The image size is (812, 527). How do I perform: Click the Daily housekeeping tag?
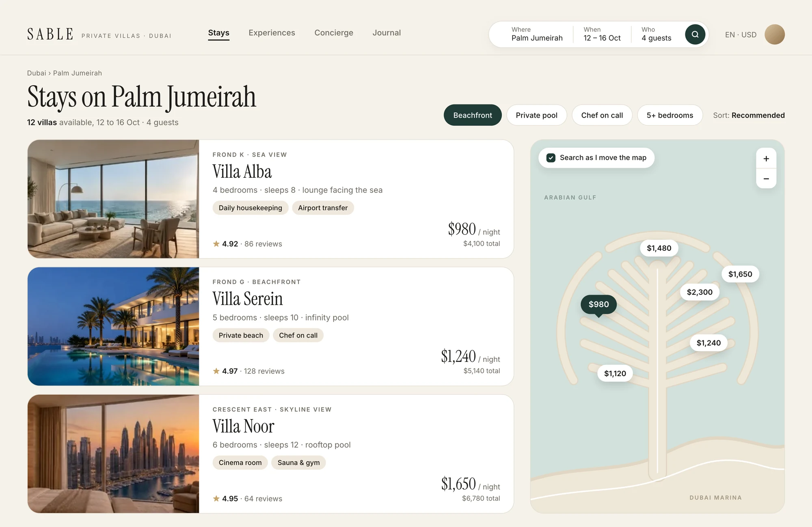[x=250, y=208]
